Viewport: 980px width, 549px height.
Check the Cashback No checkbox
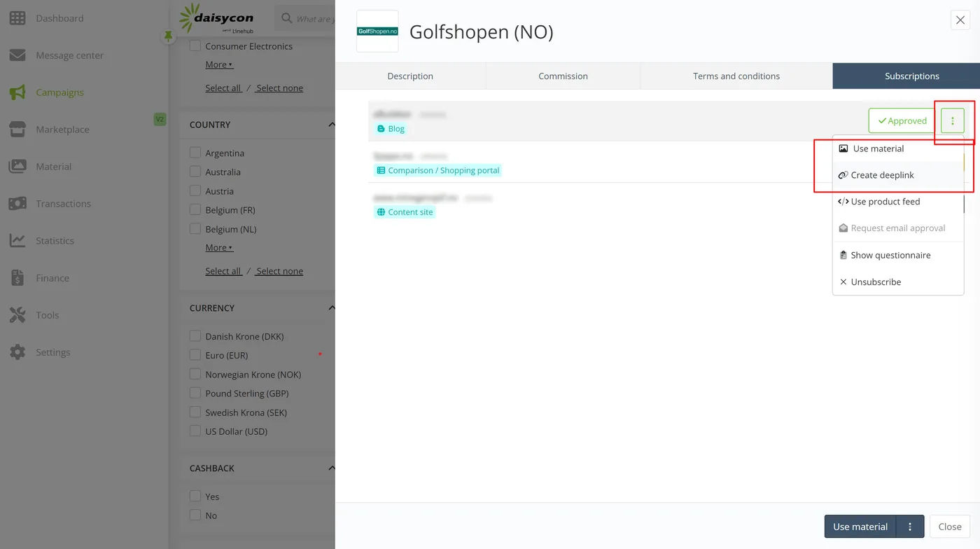click(195, 515)
